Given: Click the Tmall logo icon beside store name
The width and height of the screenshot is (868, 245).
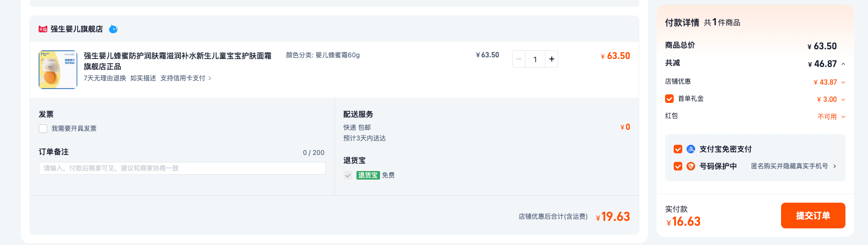Looking at the screenshot, I should point(43,29).
